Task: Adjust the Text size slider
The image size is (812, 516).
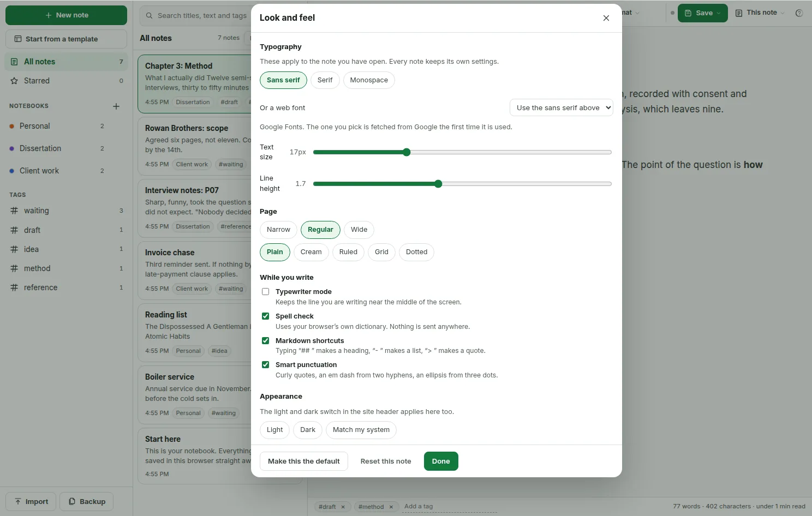Action: point(462,152)
